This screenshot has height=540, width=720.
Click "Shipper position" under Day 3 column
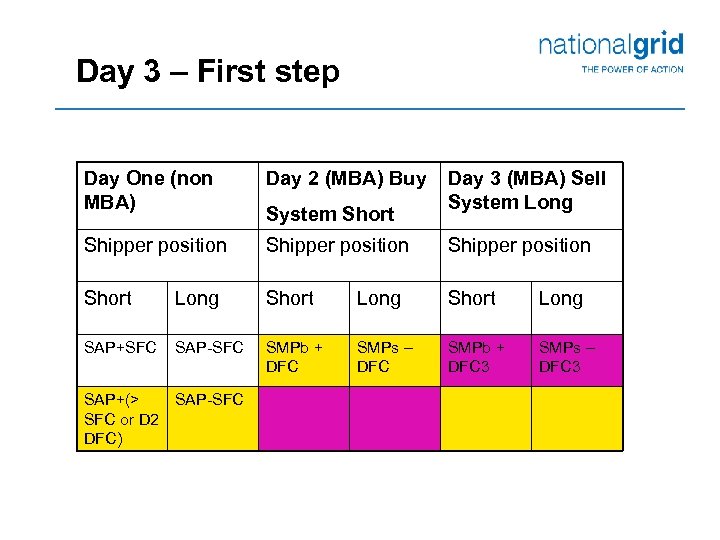tap(519, 245)
